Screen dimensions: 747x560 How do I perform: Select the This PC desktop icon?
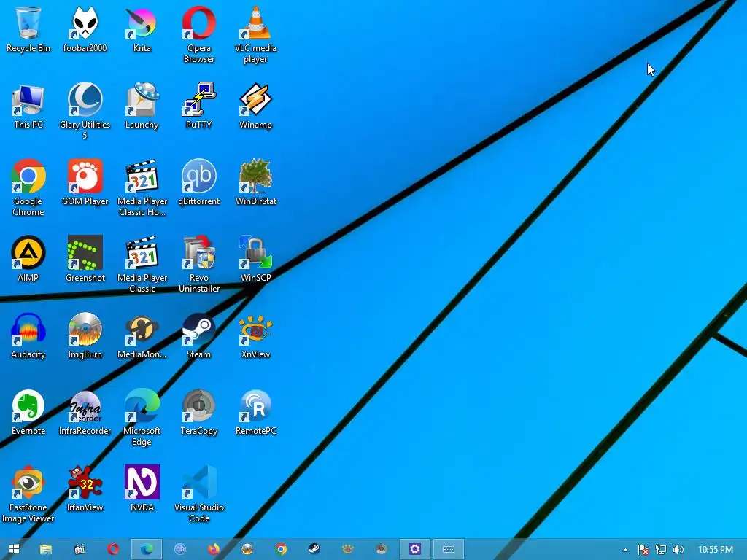point(28,106)
